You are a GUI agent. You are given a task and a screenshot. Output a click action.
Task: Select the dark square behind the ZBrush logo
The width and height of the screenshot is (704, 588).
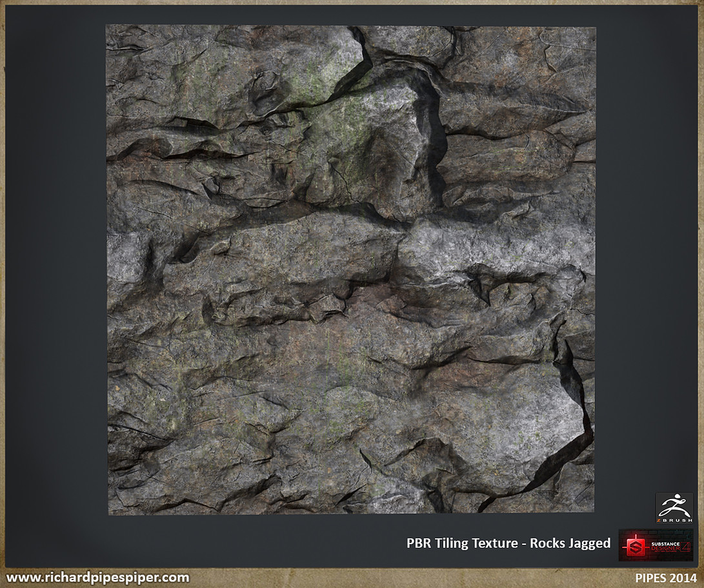[675, 508]
